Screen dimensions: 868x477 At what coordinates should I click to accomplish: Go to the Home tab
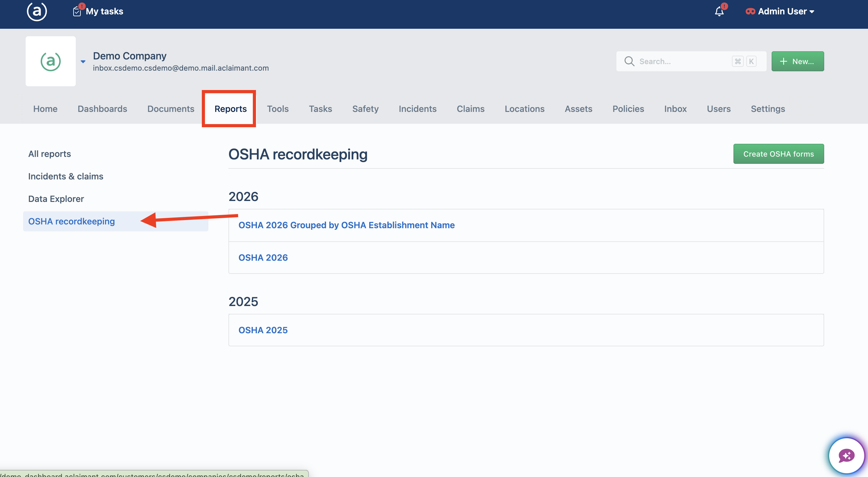coord(45,109)
